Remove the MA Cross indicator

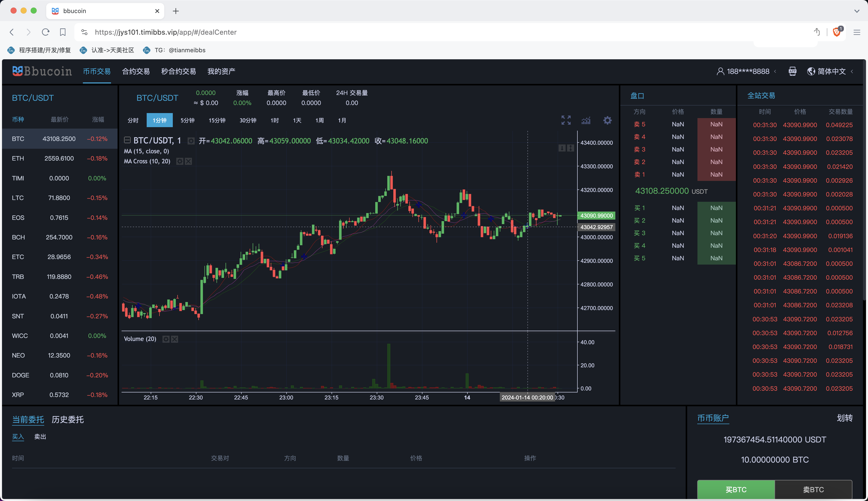coord(188,161)
